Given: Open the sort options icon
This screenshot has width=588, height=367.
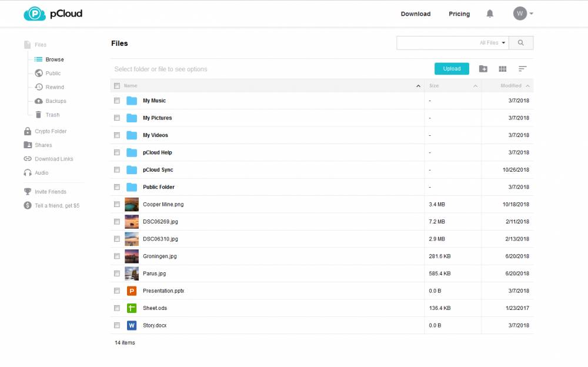Looking at the screenshot, I should (x=522, y=69).
